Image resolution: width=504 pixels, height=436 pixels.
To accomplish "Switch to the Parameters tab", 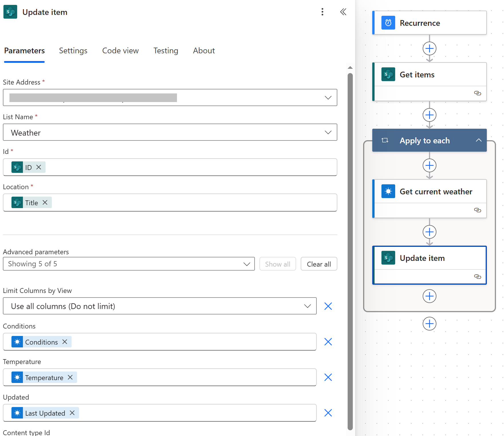I will tap(24, 51).
